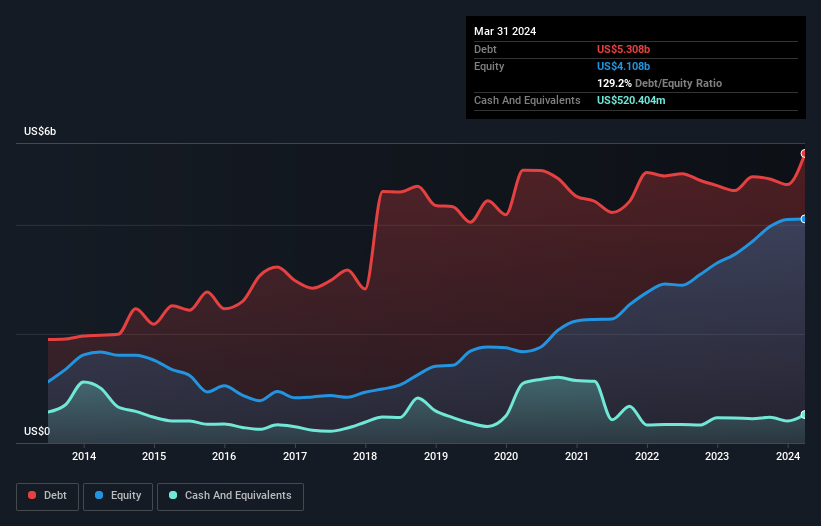
Task: Click the 2021 x-axis label
Action: pos(576,456)
